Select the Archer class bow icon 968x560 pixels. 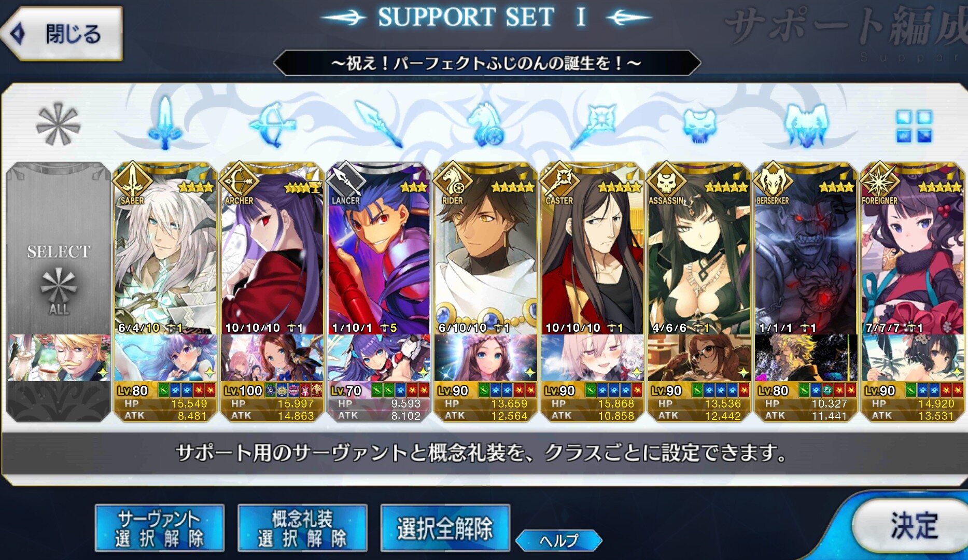click(272, 124)
